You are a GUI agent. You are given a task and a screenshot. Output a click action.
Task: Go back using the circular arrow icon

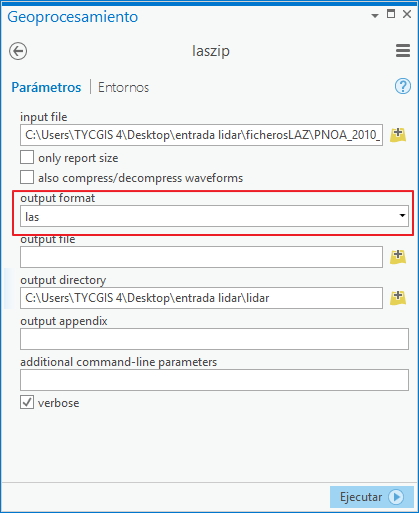(18, 51)
